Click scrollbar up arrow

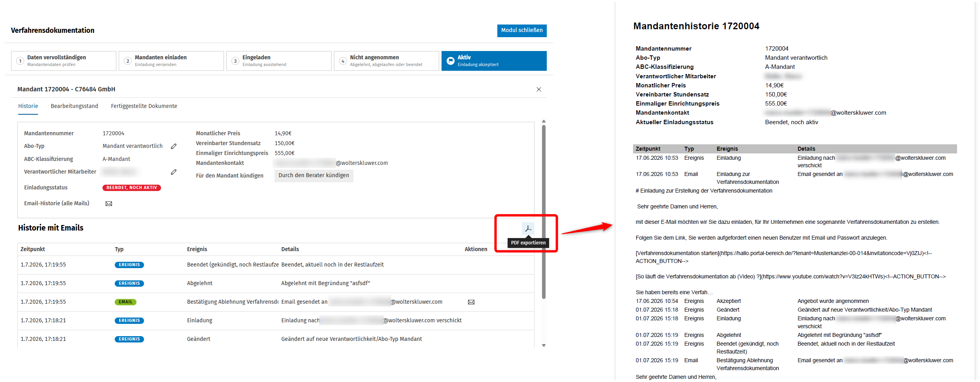coord(544,121)
